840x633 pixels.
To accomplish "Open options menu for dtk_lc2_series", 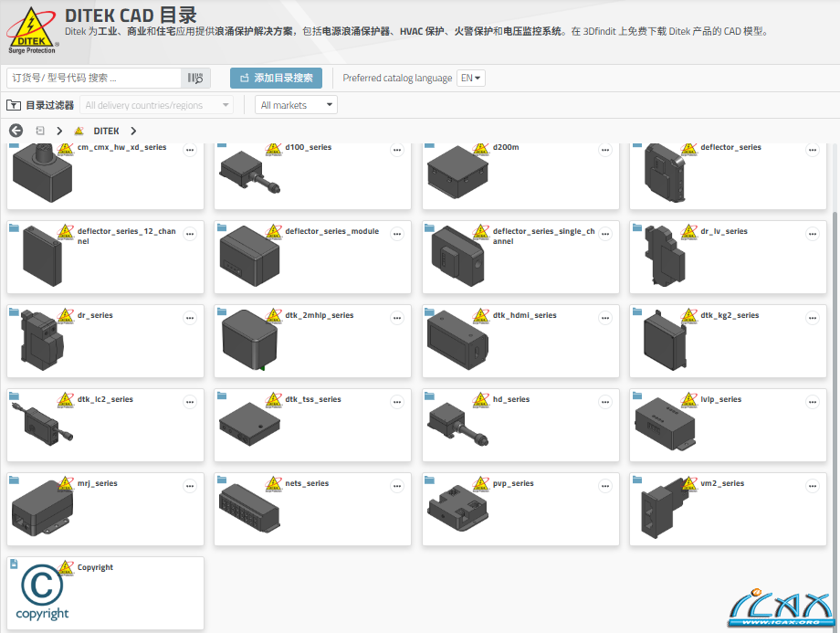I will (190, 402).
